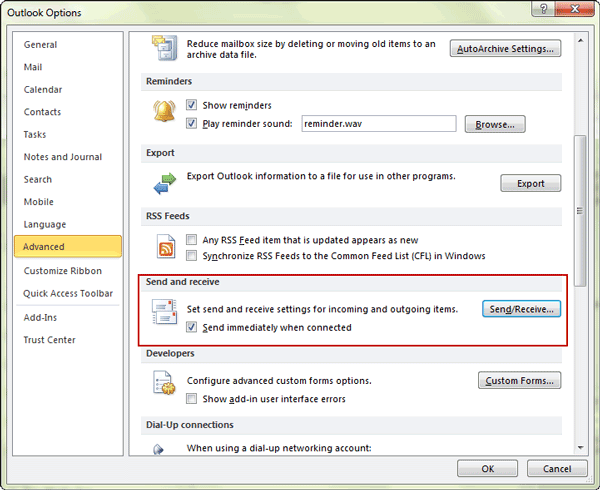Close the Outlook Options dialog
Screen dimensions: 600x490
pos(574,8)
